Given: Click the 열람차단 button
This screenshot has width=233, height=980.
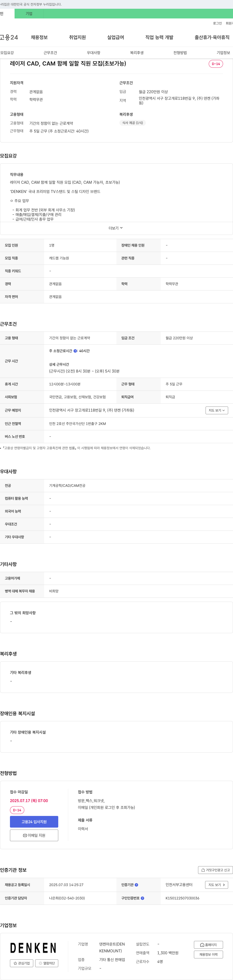Looking at the screenshot, I should click(x=46, y=963).
